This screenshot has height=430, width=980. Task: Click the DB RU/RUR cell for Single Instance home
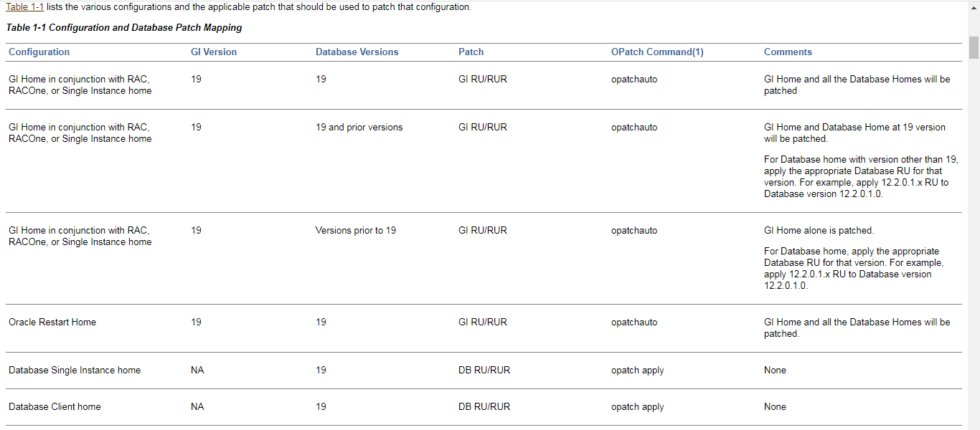[x=484, y=370]
